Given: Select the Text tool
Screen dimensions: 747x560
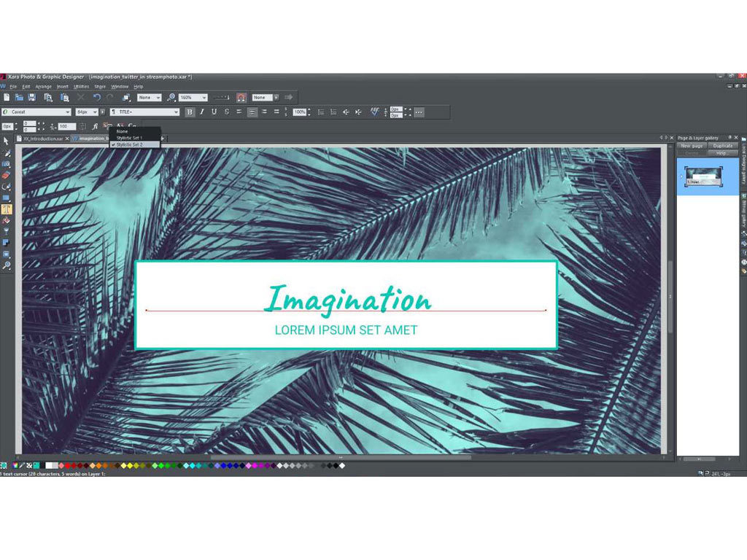Looking at the screenshot, I should coord(6,209).
